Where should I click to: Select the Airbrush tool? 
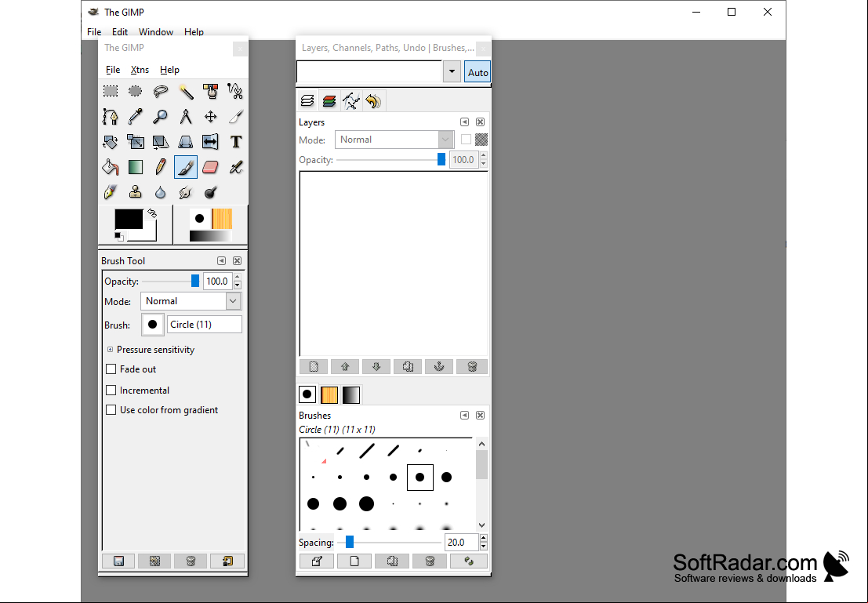pyautogui.click(x=235, y=167)
